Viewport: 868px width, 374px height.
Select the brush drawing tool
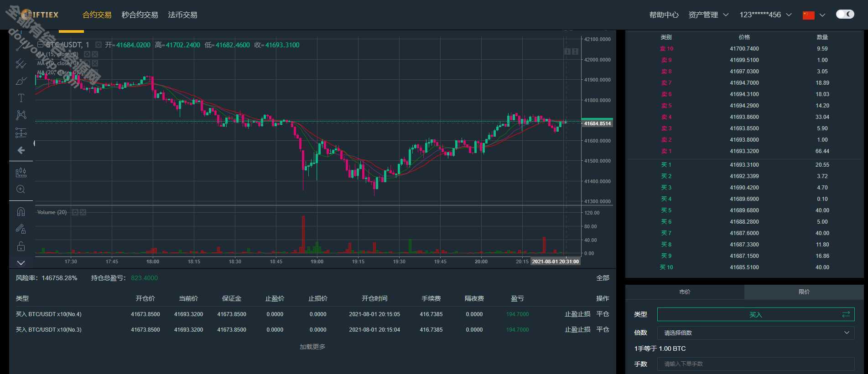[x=21, y=81]
